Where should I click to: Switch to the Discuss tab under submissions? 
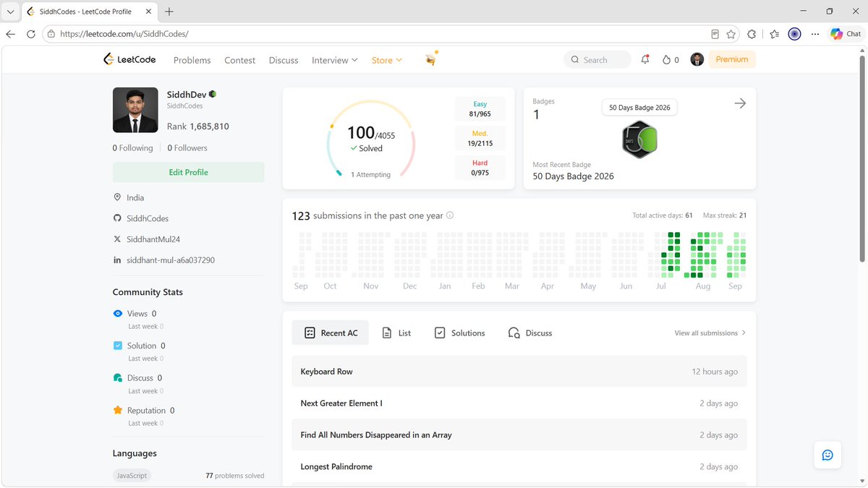pos(530,333)
